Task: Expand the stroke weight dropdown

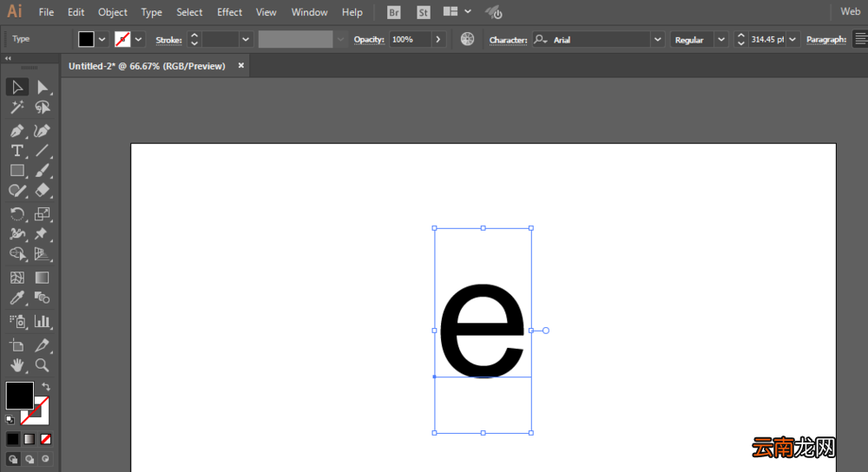Action: 246,39
